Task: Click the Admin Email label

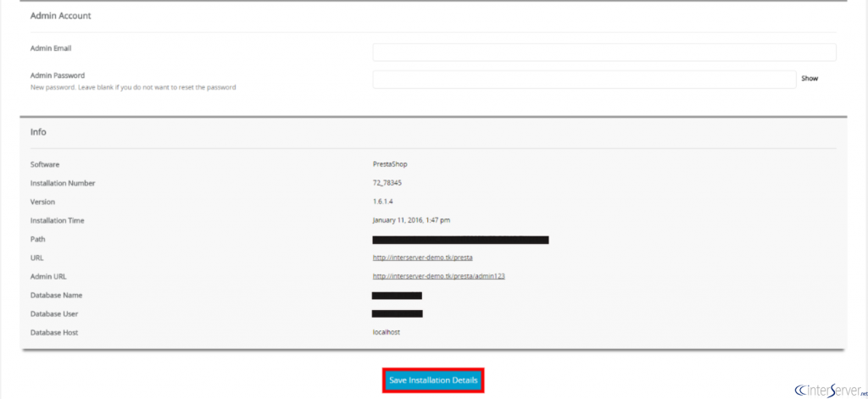Action: (x=51, y=48)
